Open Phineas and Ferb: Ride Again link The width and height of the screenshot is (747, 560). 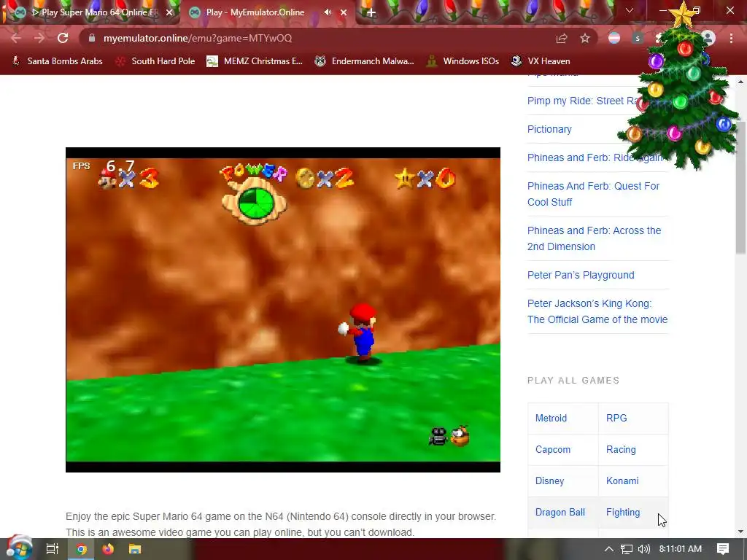tap(595, 157)
